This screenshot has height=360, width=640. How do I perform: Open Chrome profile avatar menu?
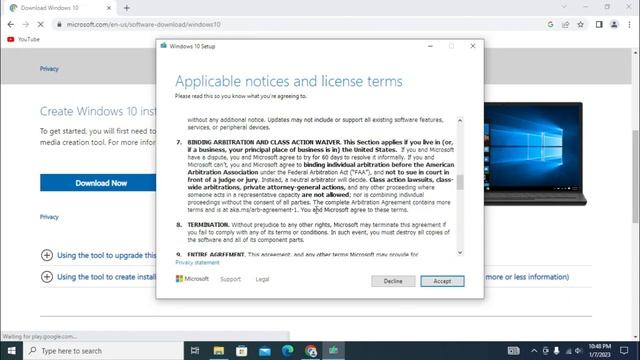614,24
